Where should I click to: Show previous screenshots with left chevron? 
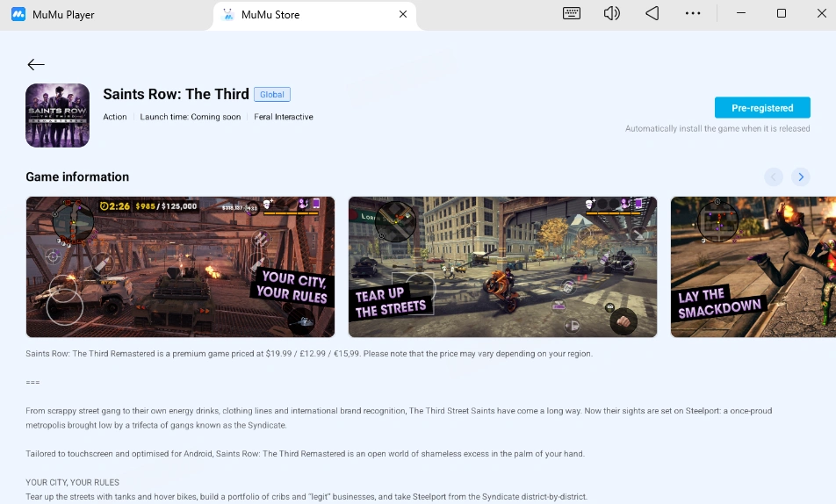click(774, 177)
